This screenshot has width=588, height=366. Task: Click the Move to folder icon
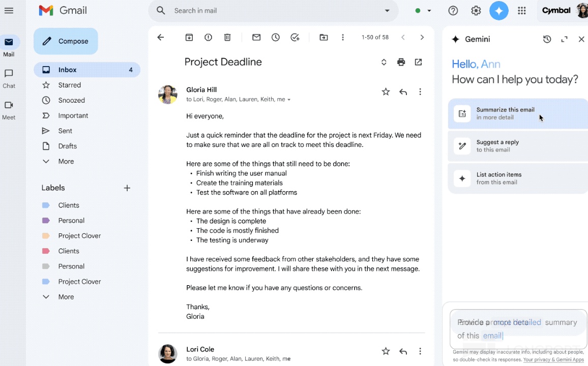[324, 38]
